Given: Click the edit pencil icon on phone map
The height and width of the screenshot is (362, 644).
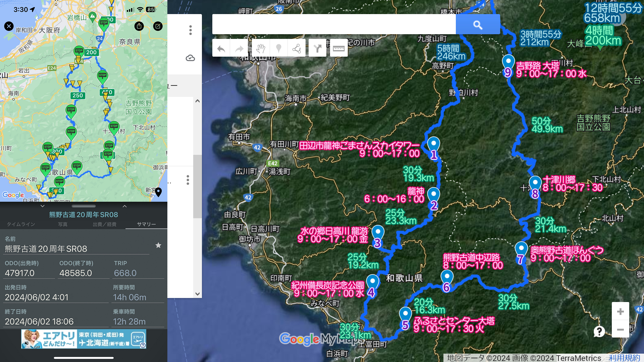Looking at the screenshot, I should [x=158, y=26].
